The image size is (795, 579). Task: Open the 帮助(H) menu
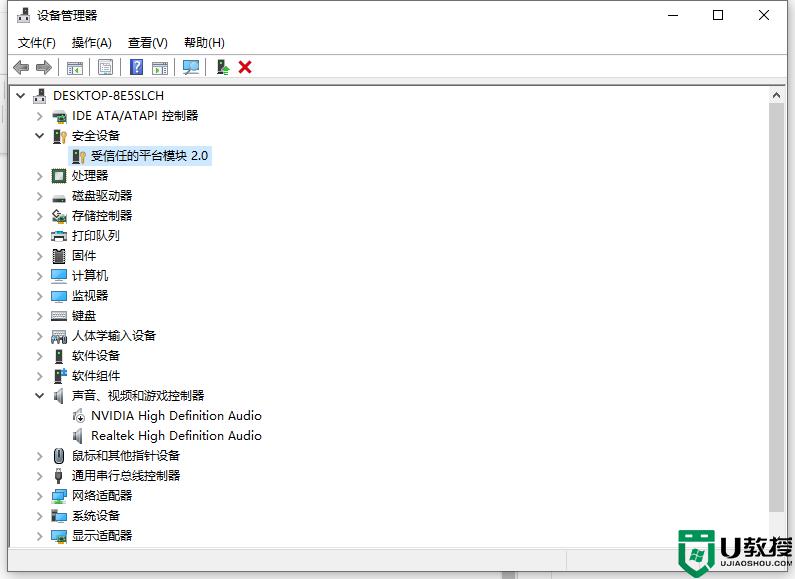point(204,43)
